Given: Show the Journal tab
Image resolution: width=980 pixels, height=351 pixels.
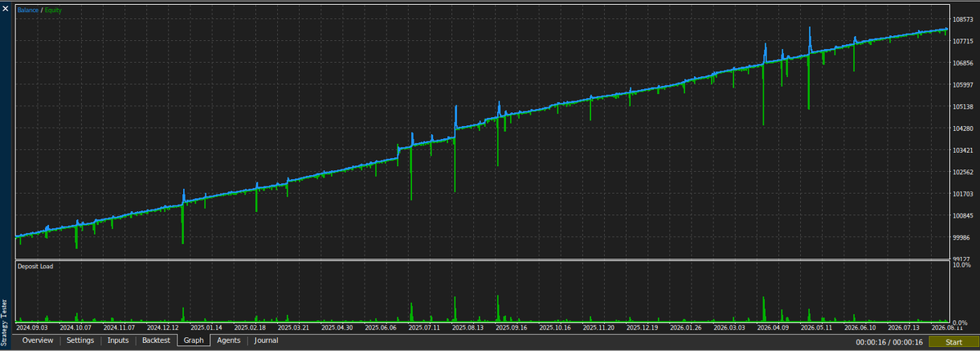Looking at the screenshot, I should [x=266, y=341].
